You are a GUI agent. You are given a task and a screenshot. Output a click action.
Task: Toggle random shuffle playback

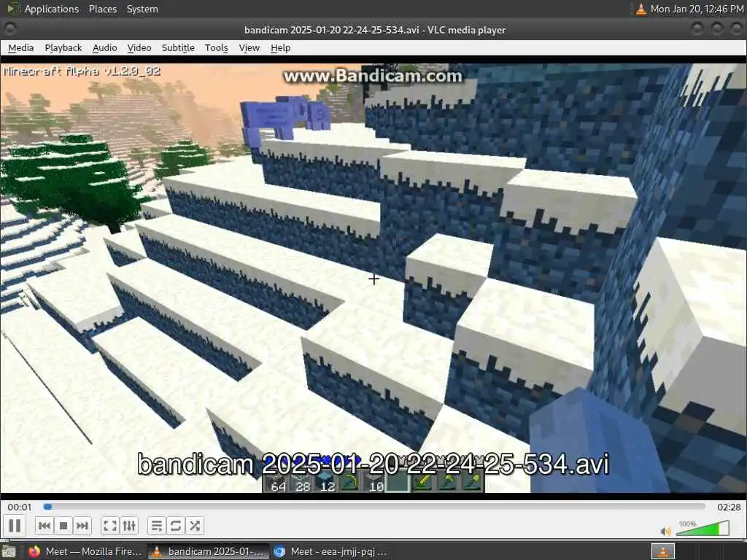[x=194, y=526]
